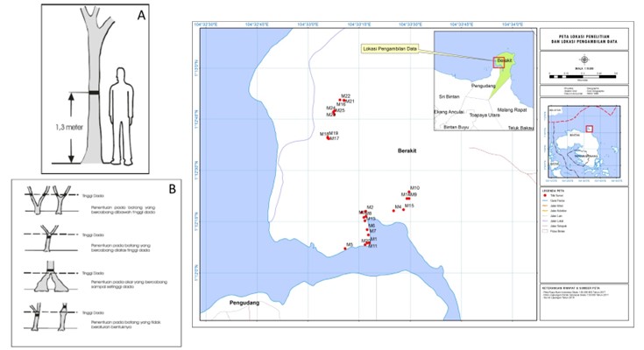
Task: Click the letter B panel label
Action: coord(171,189)
